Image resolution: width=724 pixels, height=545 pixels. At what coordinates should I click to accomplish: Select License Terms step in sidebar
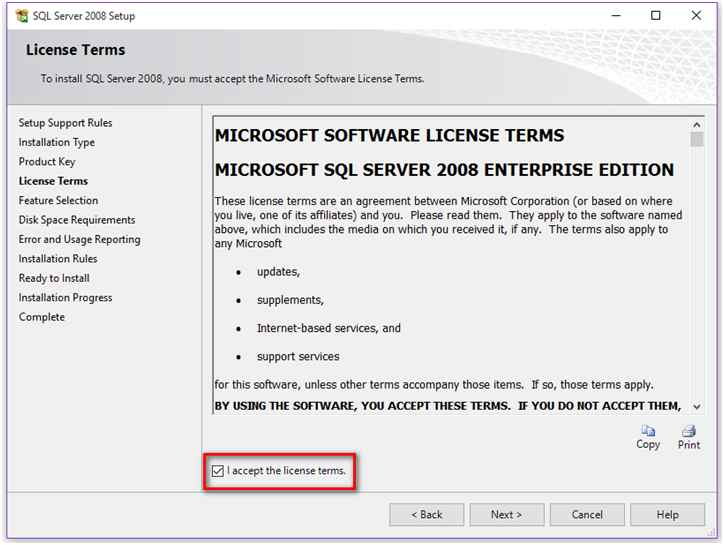[x=53, y=181]
